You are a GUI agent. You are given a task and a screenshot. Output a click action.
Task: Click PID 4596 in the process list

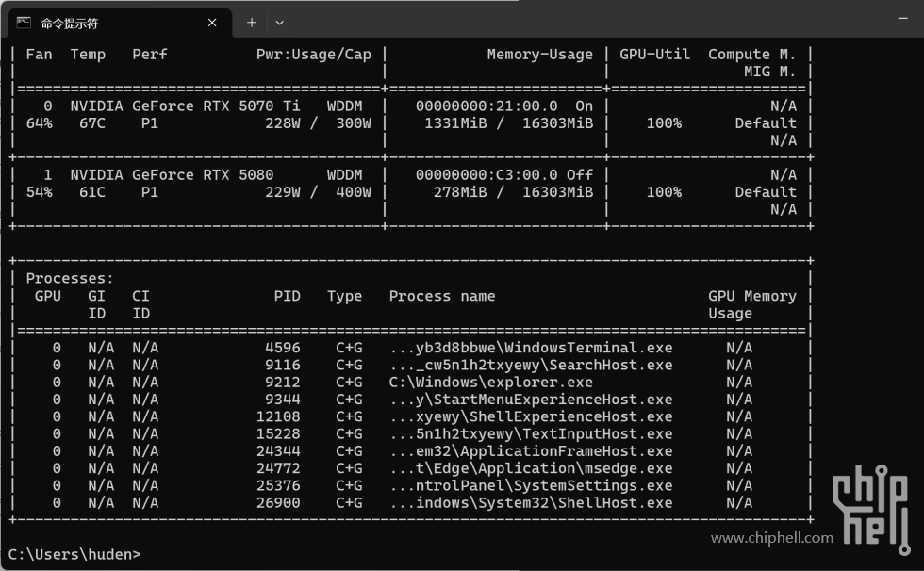283,348
